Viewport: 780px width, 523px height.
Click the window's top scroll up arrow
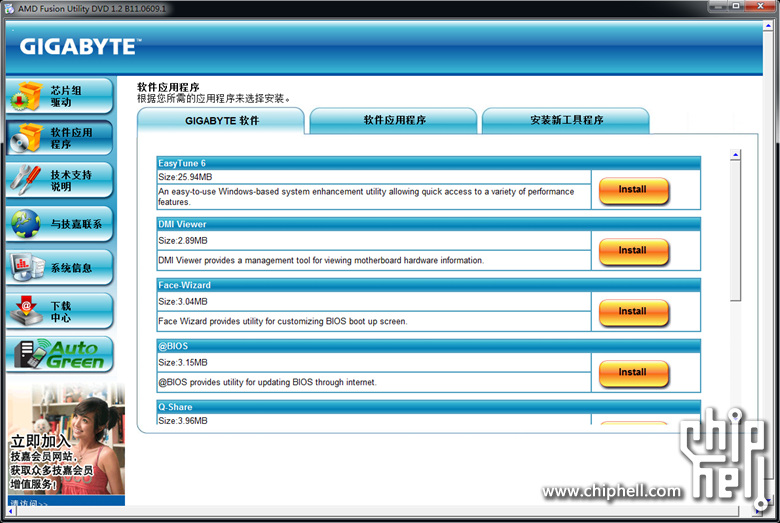point(769,25)
